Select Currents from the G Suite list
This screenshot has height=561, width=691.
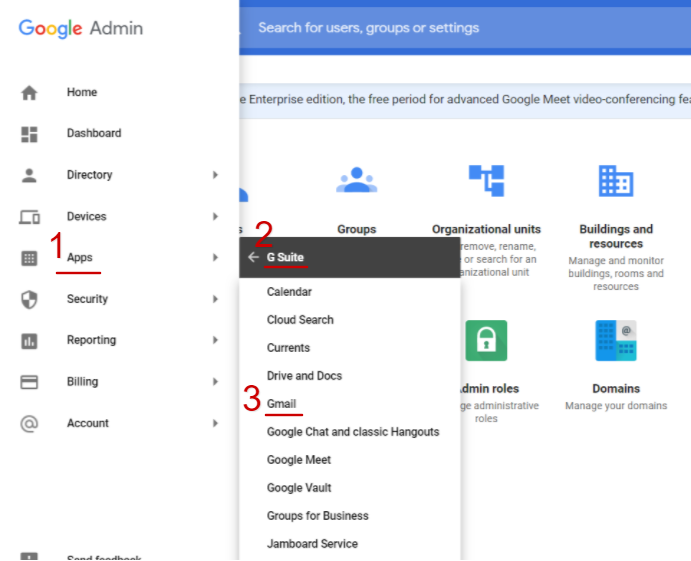[288, 348]
